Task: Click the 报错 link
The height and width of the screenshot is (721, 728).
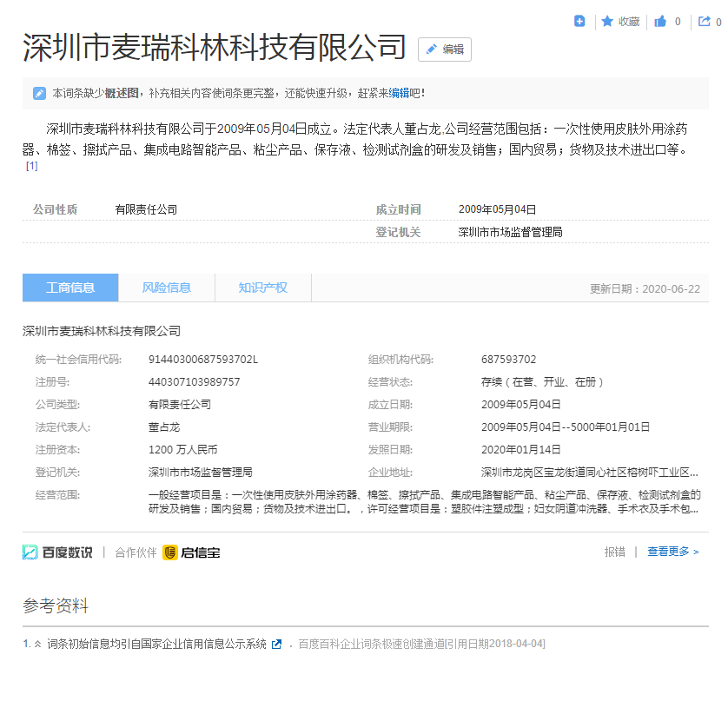Action: pos(614,552)
